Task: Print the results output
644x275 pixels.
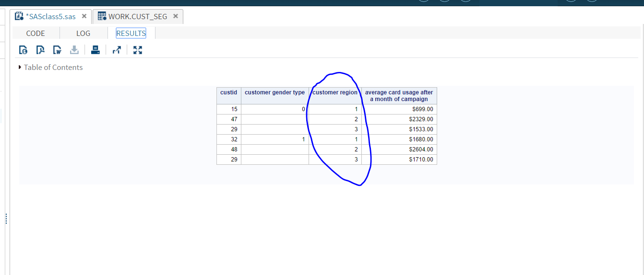Action: pos(95,50)
